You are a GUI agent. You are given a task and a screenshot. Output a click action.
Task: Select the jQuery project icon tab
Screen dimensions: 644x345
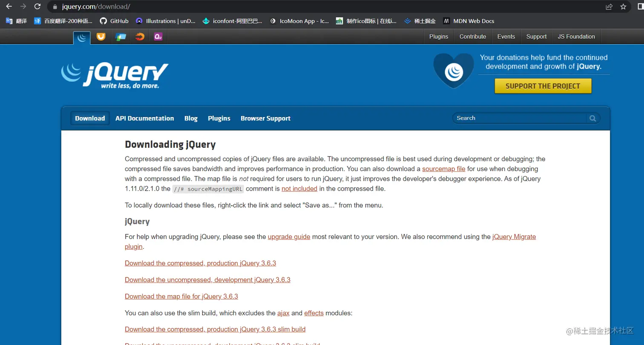82,37
